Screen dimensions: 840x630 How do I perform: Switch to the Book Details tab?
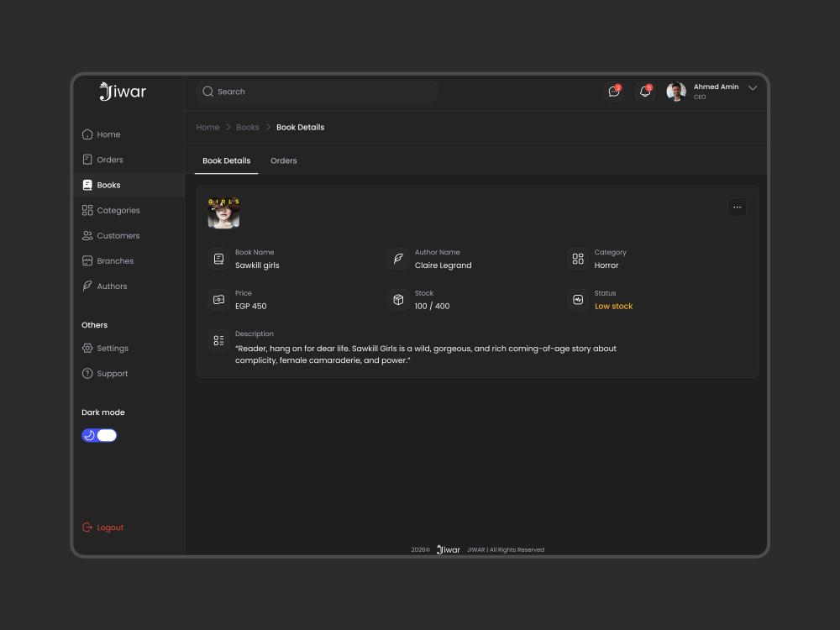tap(226, 160)
